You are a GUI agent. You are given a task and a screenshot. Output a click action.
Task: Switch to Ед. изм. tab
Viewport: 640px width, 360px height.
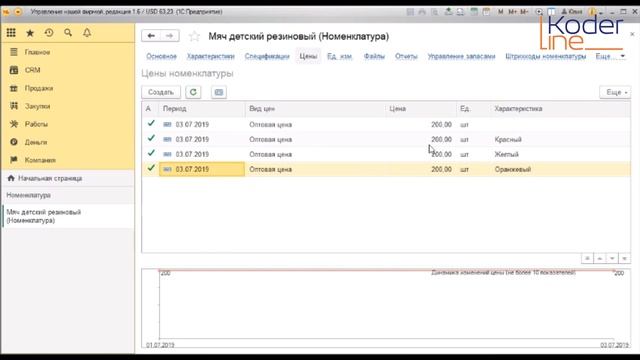pos(339,56)
